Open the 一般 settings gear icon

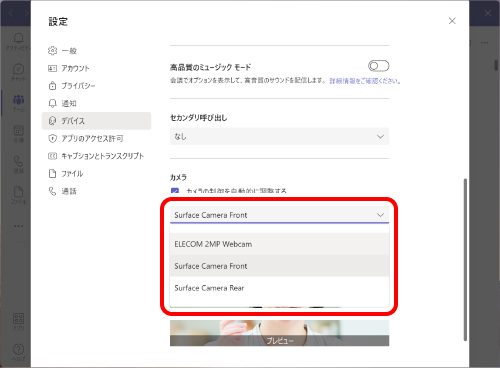52,51
